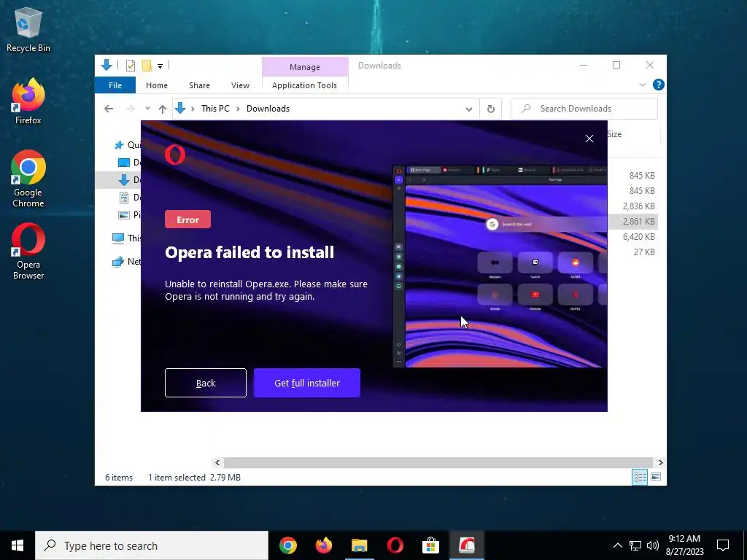Click the Search Downloads field
This screenshot has height=560, width=747.
(584, 109)
